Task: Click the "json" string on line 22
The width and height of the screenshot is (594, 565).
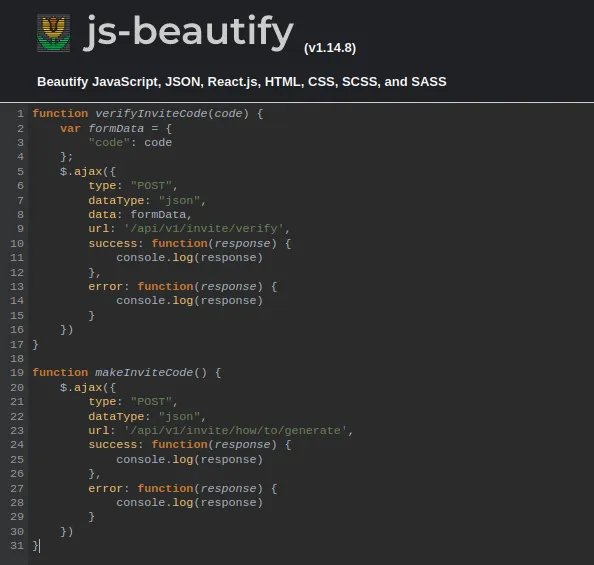Action: pos(179,416)
